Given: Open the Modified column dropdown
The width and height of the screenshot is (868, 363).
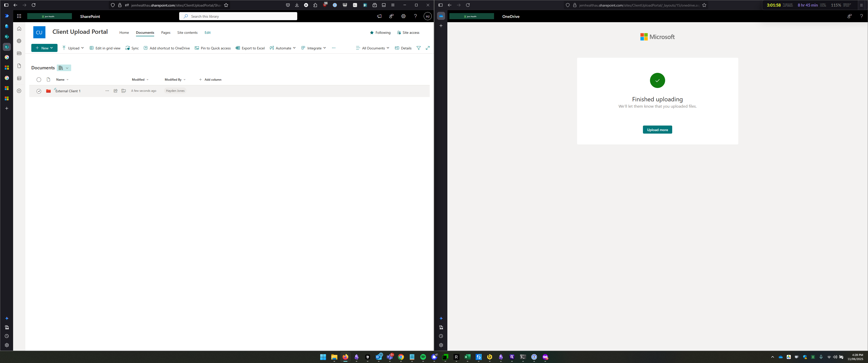Looking at the screenshot, I should (x=140, y=80).
